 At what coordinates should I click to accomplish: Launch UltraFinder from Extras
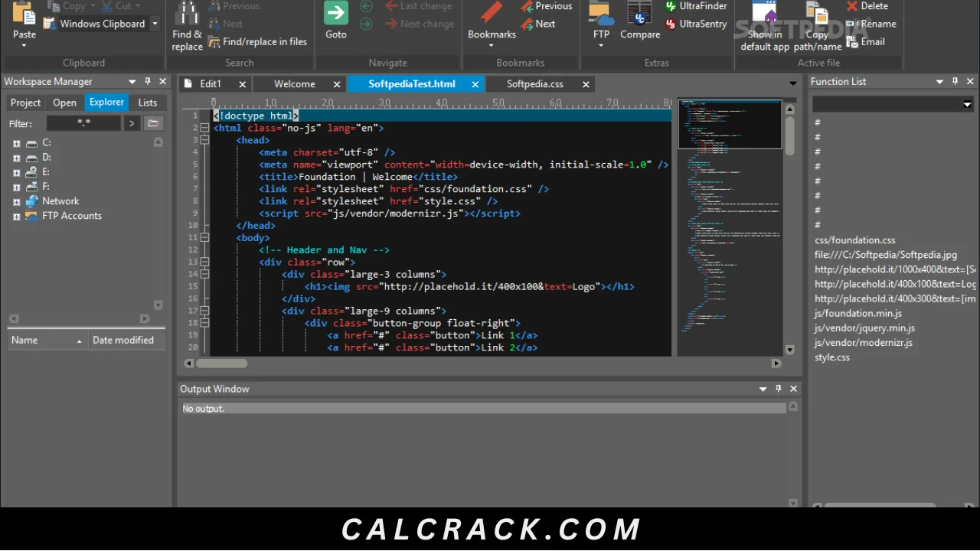tap(696, 6)
